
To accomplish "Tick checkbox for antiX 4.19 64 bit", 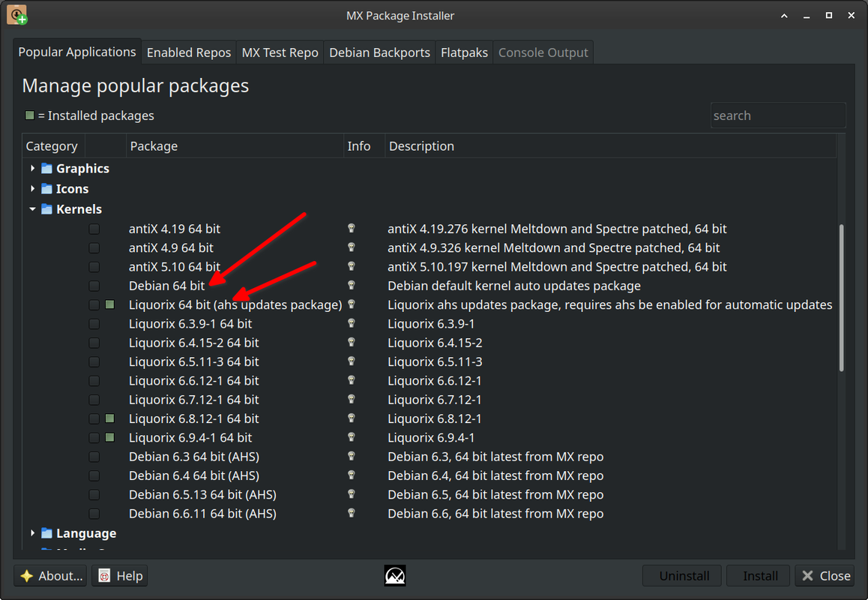I will 94,229.
